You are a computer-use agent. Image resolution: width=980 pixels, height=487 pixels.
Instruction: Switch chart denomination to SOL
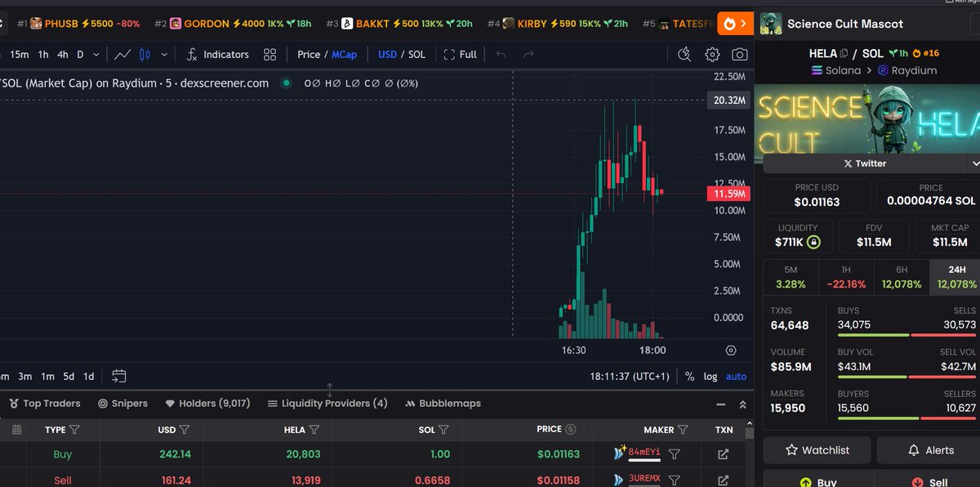[x=416, y=55]
